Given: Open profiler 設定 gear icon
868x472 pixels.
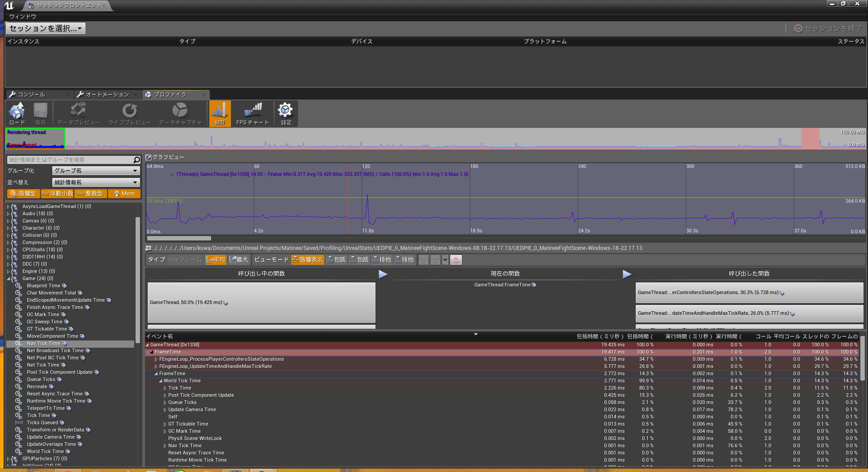Looking at the screenshot, I should [x=285, y=113].
